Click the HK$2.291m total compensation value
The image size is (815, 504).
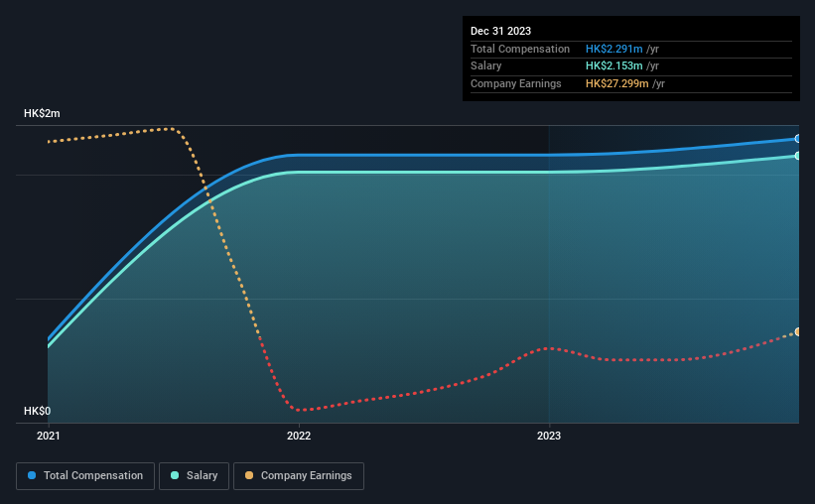tap(613, 49)
